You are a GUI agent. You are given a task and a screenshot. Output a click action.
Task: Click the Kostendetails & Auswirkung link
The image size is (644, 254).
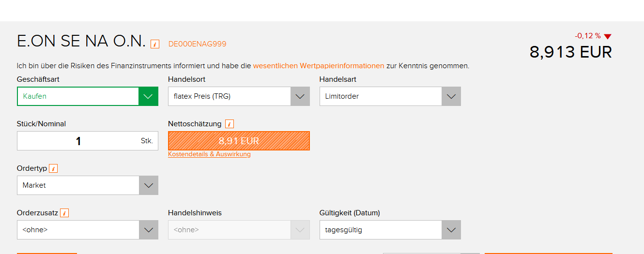209,154
